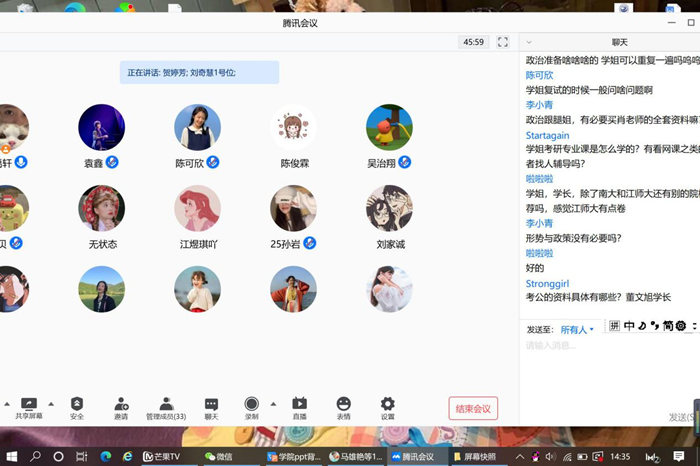Click the muted mic icon beside 25孙岩
This screenshot has height=466, width=700.
(x=309, y=243)
